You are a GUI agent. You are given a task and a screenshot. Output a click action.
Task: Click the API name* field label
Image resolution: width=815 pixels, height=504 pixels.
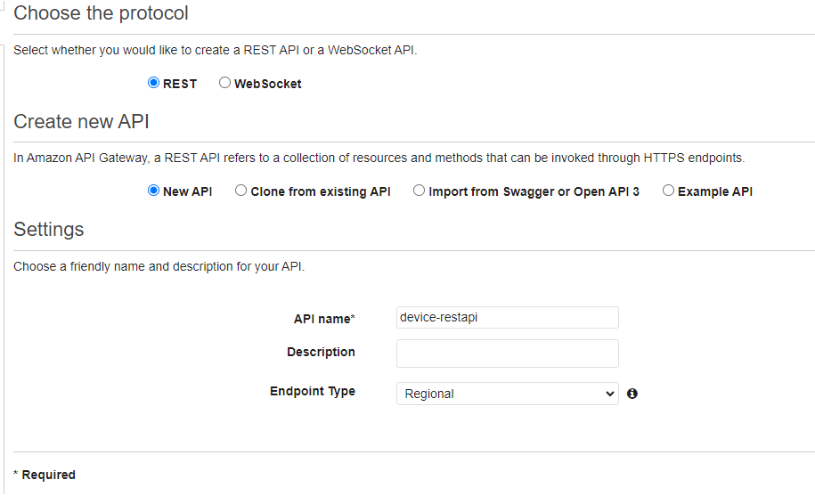click(x=324, y=319)
